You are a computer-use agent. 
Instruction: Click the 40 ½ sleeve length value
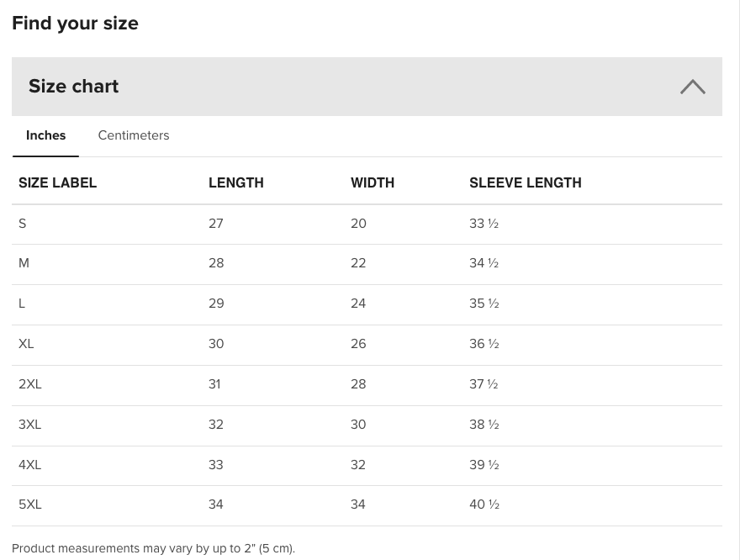pos(484,505)
